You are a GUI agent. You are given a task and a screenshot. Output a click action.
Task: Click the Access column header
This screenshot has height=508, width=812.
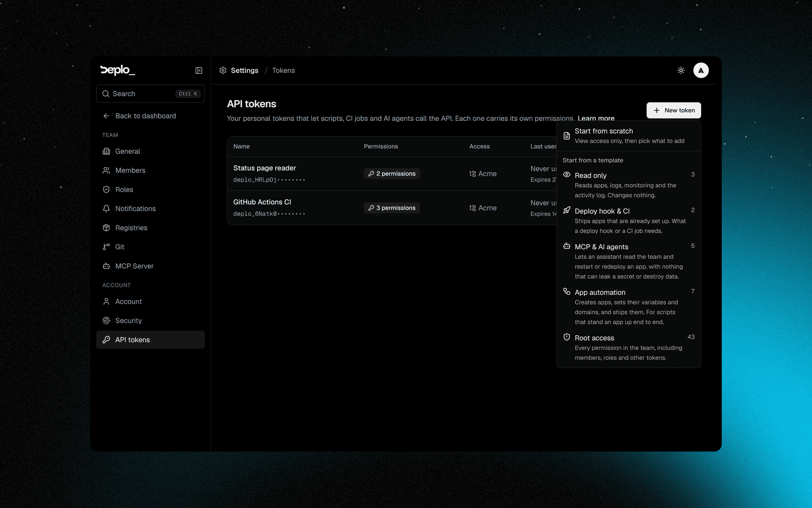click(x=479, y=147)
